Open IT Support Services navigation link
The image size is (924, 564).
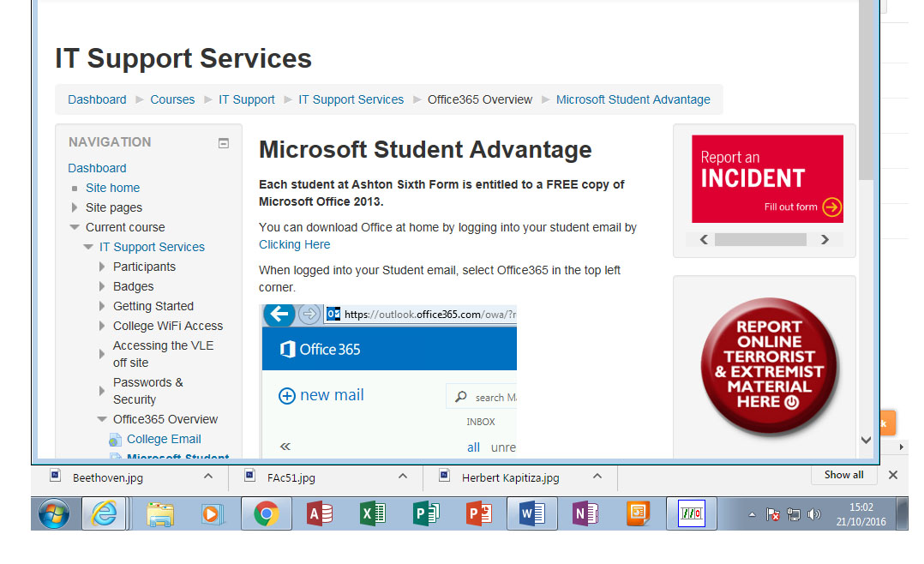click(152, 247)
